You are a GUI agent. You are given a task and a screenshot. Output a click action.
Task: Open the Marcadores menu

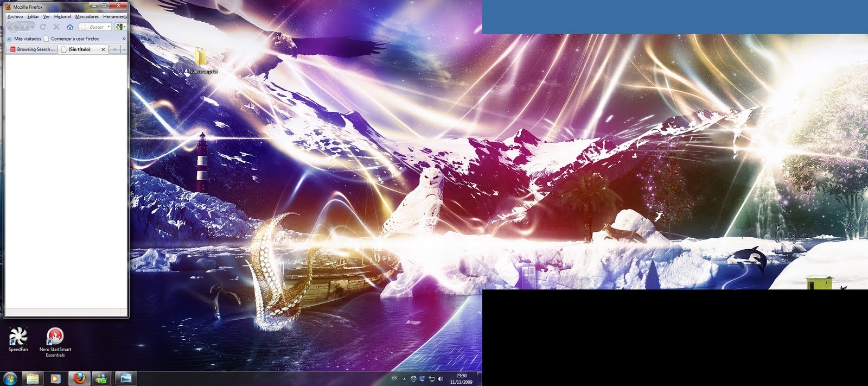[x=87, y=17]
